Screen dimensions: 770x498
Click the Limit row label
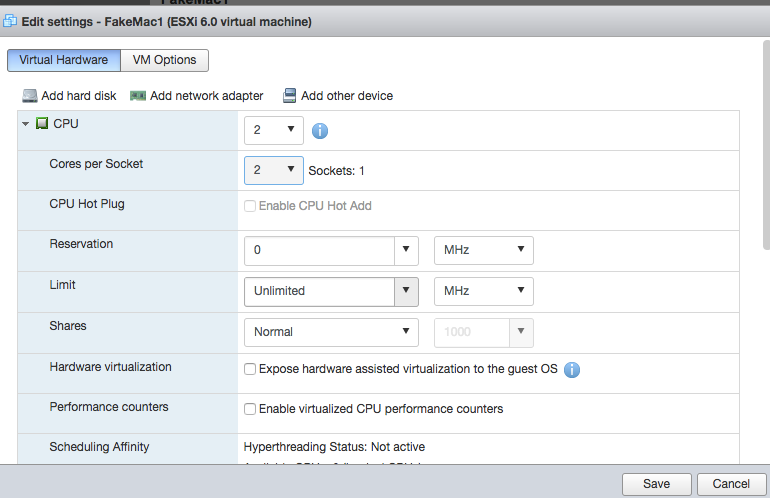click(x=62, y=285)
